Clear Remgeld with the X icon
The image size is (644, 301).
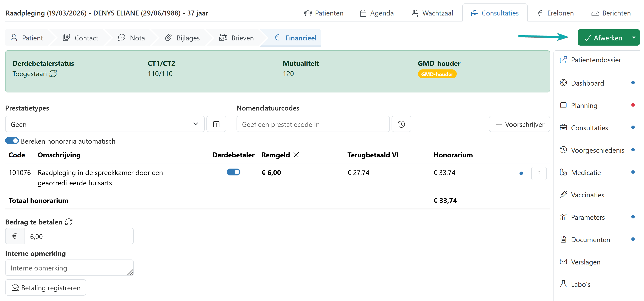[x=296, y=155]
